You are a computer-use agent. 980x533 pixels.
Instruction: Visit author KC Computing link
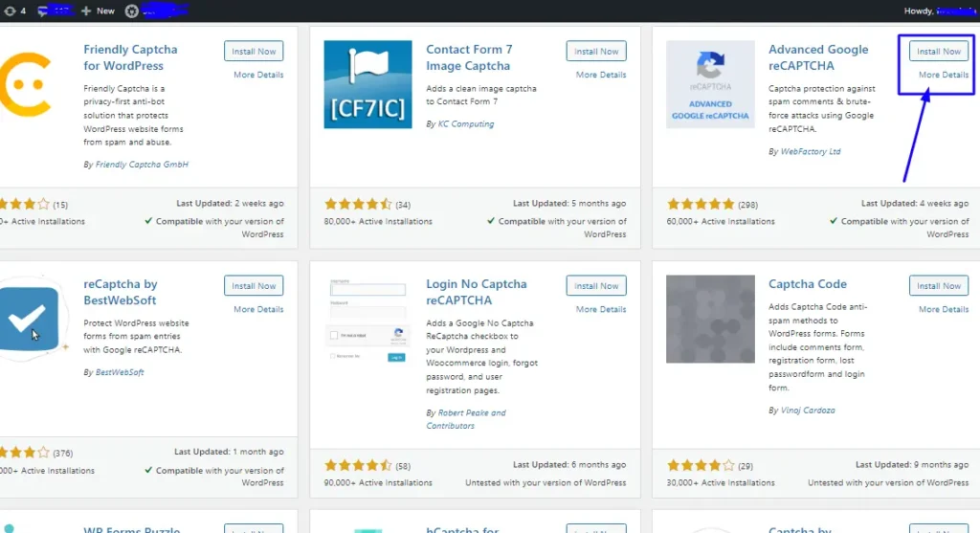pos(466,123)
